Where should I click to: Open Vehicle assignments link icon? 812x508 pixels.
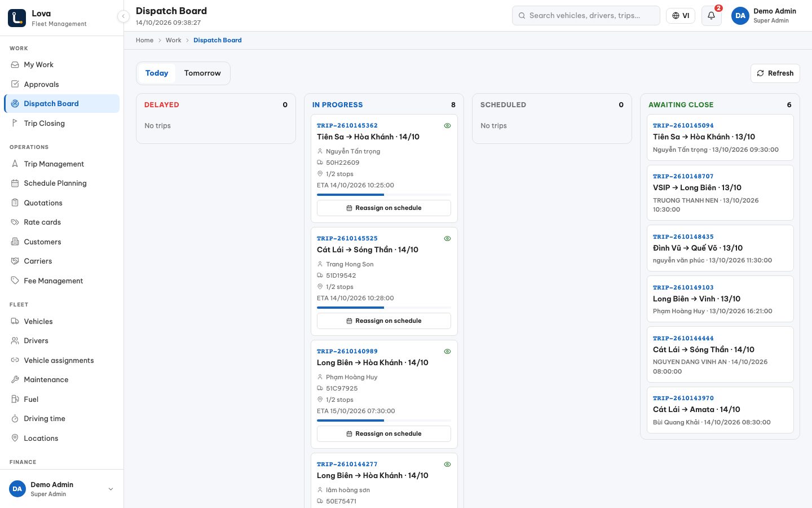[x=15, y=360]
